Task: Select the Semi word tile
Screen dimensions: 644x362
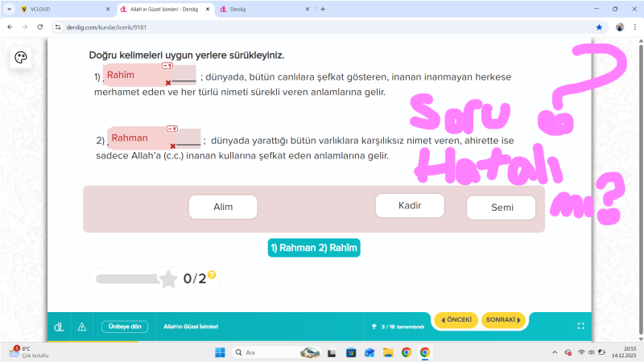Action: click(502, 208)
